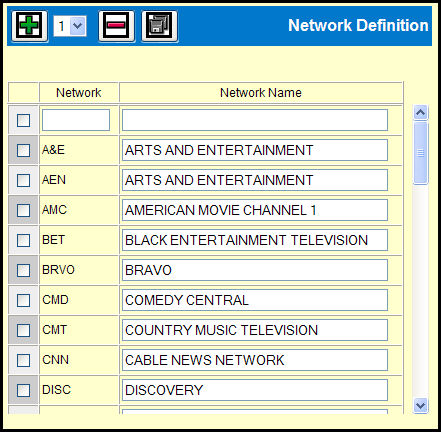
Task: Click the empty Network Name input field
Action: click(255, 120)
